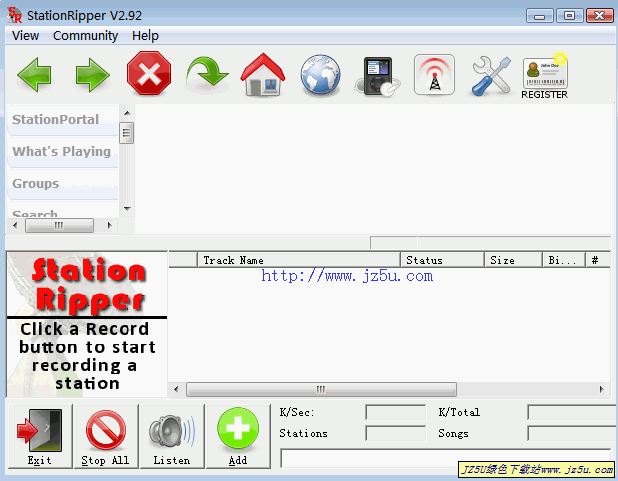Click the K/Sec value field
This screenshot has width=618, height=481.
396,412
